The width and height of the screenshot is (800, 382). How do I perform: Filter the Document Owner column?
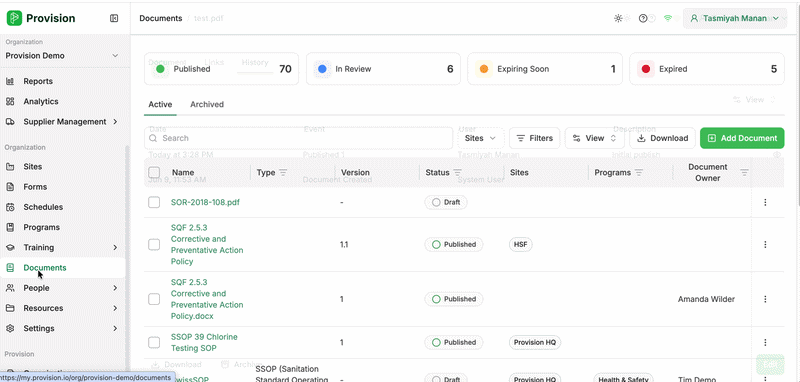[x=744, y=173]
